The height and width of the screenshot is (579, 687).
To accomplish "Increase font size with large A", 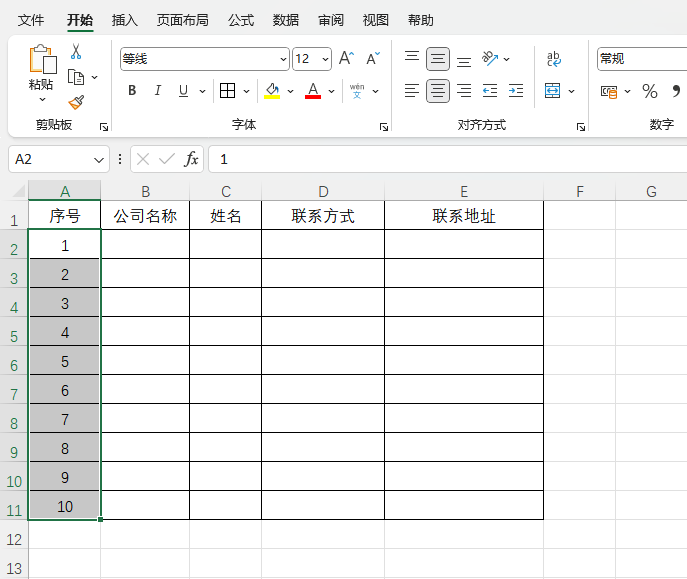I will click(x=346, y=58).
